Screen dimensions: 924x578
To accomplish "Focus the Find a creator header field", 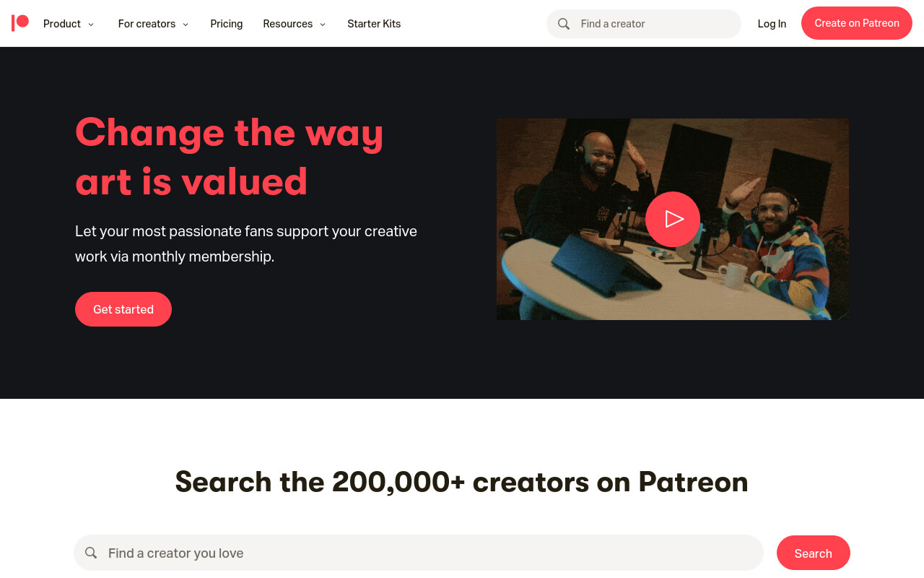I will 644,24.
